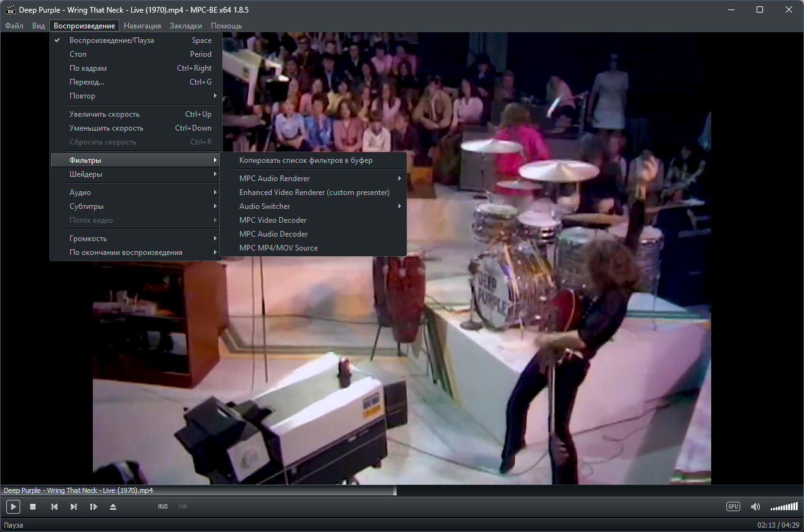Expand the Audio Switcher submenu

(313, 206)
